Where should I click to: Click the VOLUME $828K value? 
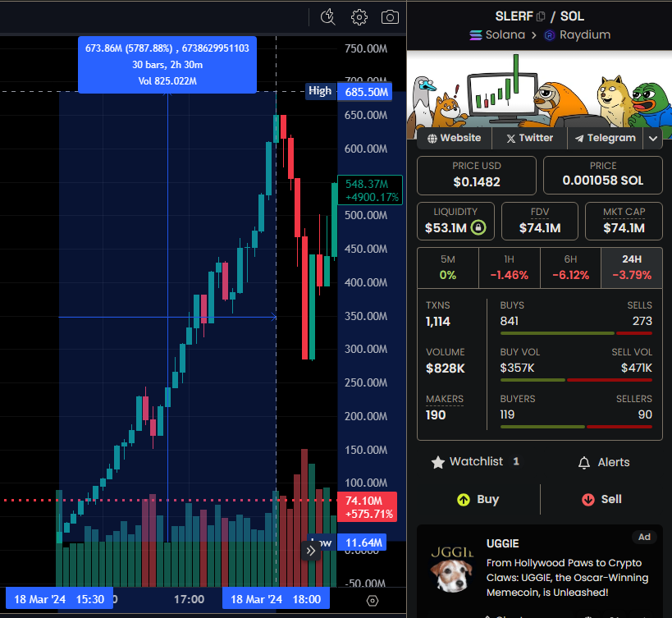[x=446, y=369]
